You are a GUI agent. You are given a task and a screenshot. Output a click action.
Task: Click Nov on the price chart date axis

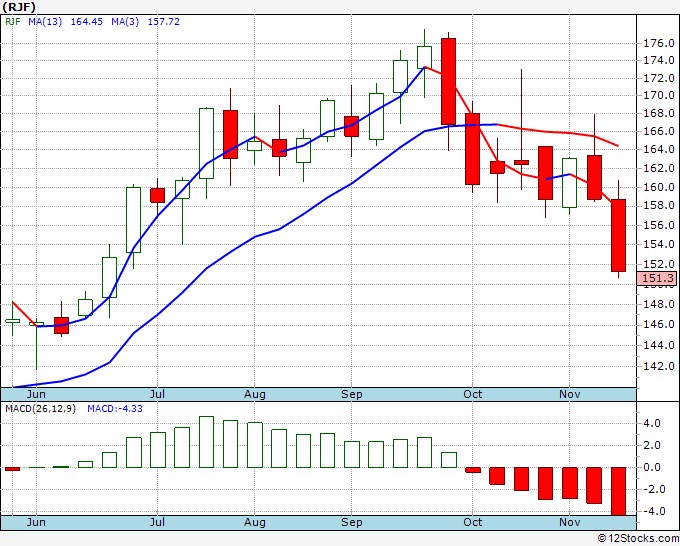pyautogui.click(x=569, y=394)
